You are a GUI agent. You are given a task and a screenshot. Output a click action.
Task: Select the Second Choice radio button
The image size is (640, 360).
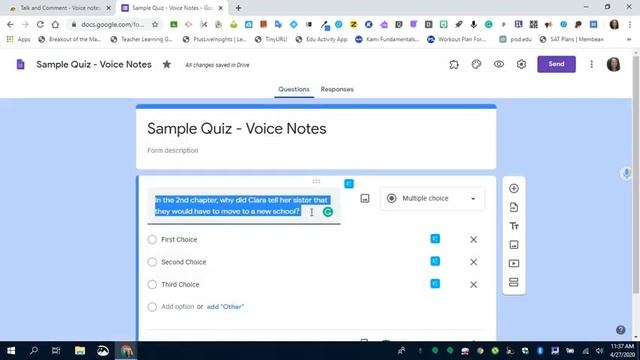[x=152, y=262]
